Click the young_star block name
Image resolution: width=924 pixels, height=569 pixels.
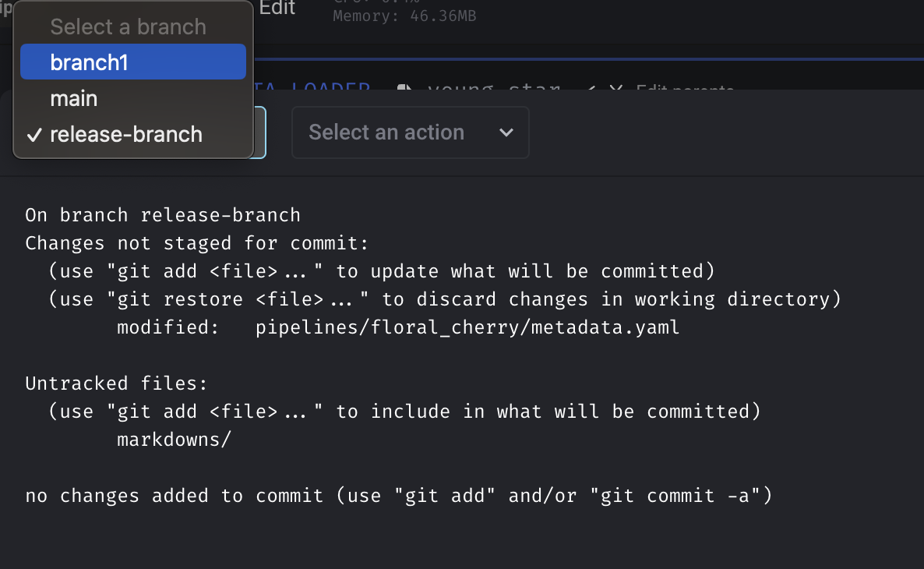coord(494,87)
